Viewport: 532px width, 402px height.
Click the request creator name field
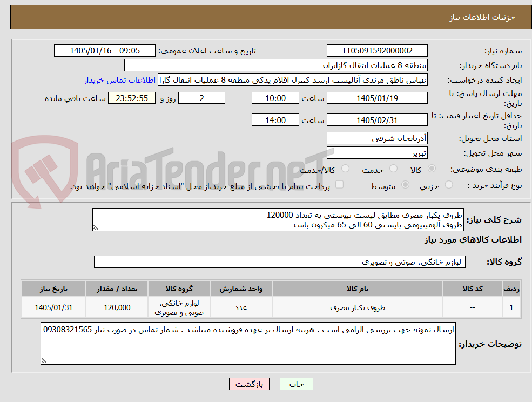292,80
